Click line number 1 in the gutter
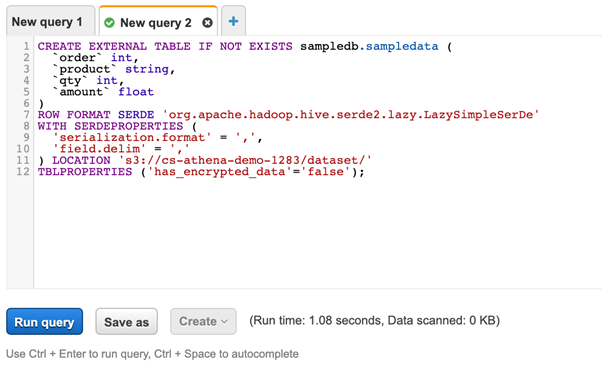The width and height of the screenshot is (602, 368). (x=26, y=46)
